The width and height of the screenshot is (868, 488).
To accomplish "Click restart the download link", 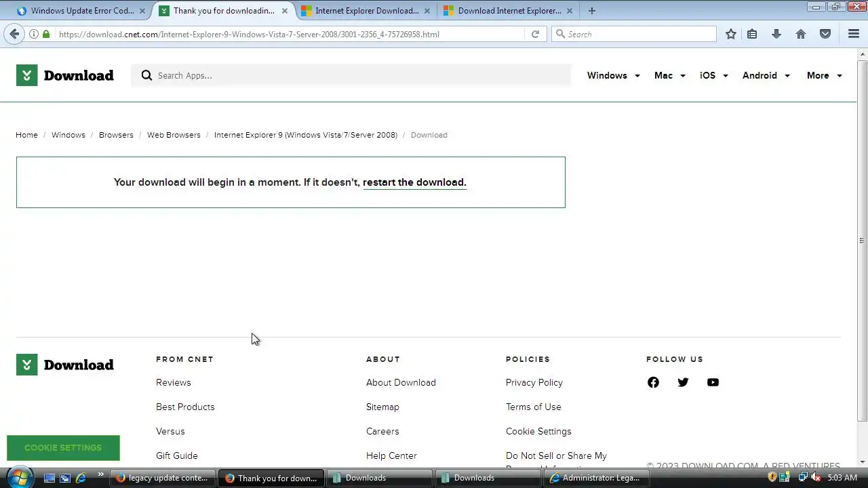I will (x=414, y=182).
